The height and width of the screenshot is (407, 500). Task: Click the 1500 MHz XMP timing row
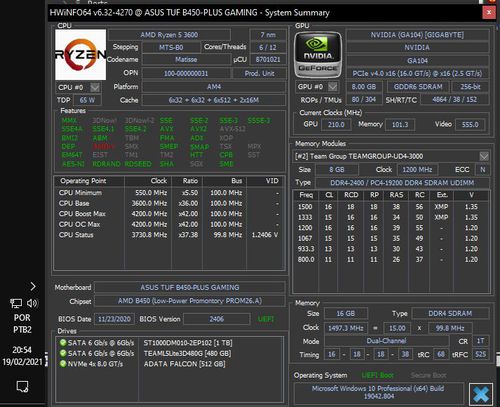point(391,207)
